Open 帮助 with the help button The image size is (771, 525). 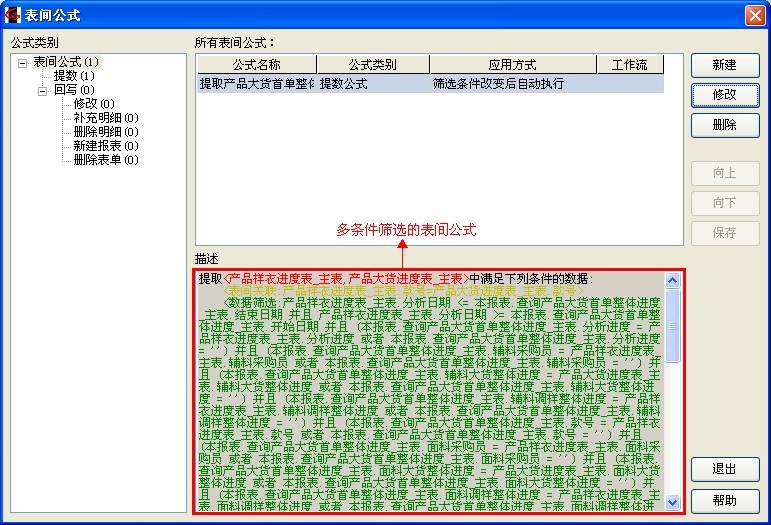tap(724, 500)
